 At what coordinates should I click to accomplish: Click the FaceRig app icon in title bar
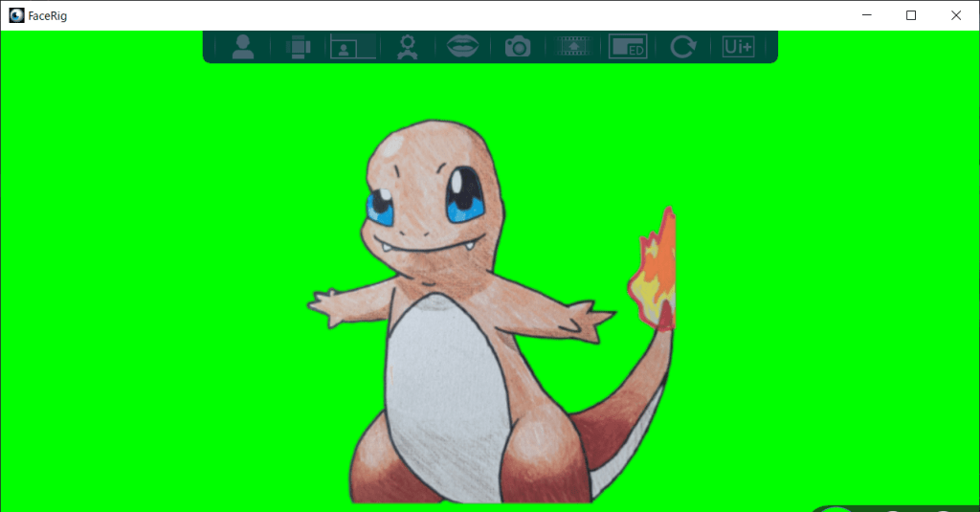[16, 15]
